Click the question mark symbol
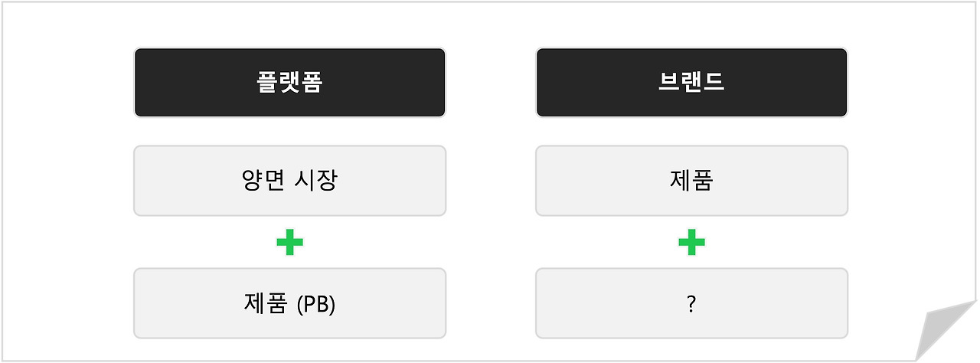This screenshot has height=363, width=980. pyautogui.click(x=691, y=304)
